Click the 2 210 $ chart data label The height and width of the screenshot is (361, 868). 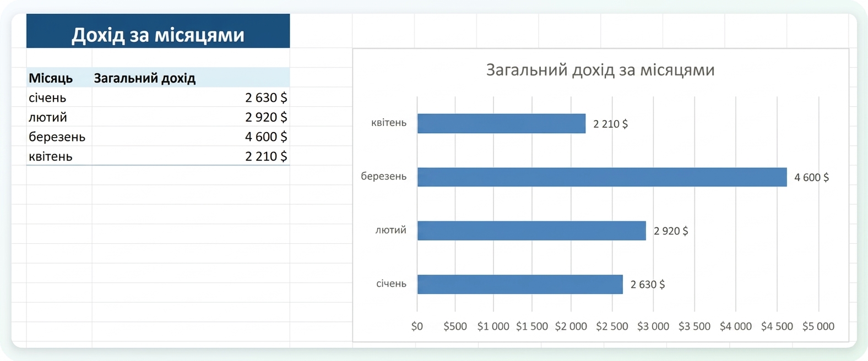click(x=610, y=124)
